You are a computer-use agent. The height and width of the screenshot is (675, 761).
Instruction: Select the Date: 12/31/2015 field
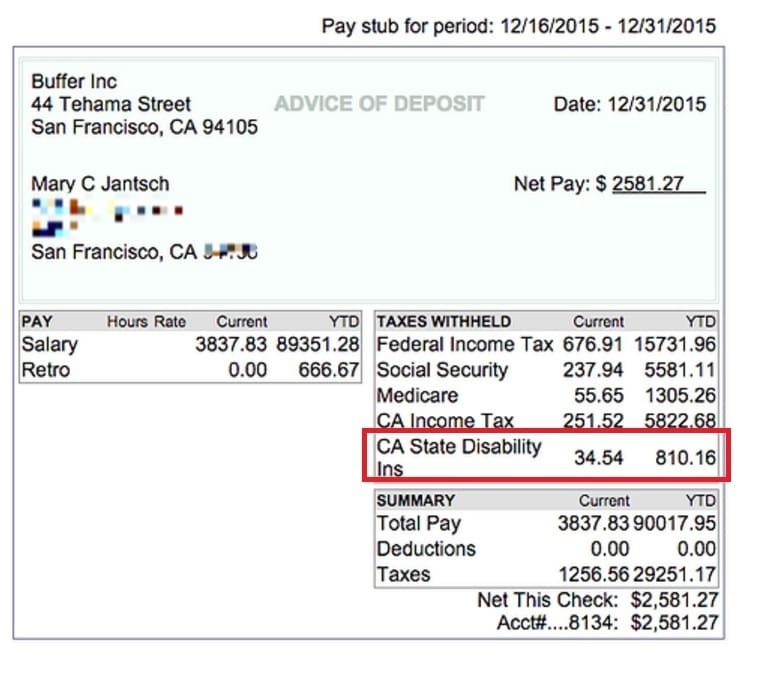point(629,104)
